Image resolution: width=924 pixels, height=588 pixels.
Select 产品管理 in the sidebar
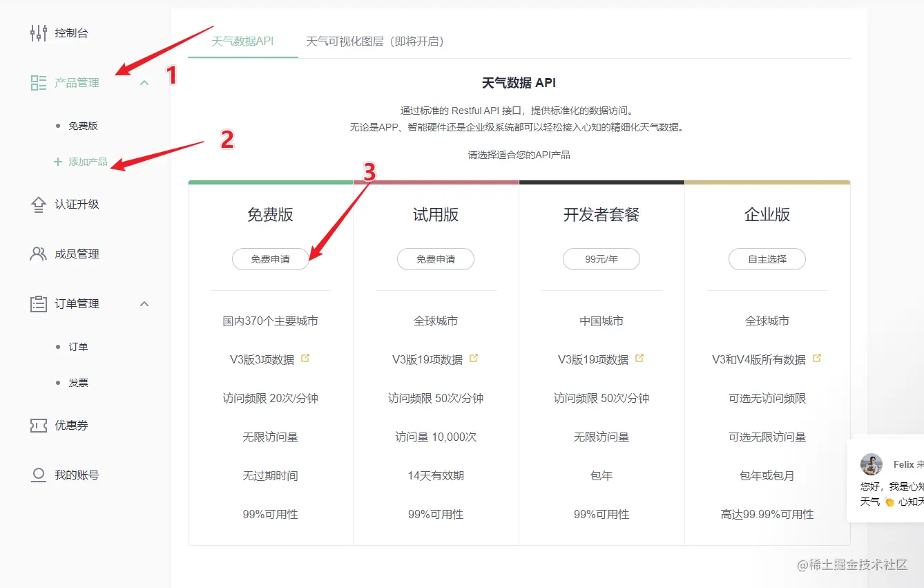77,83
